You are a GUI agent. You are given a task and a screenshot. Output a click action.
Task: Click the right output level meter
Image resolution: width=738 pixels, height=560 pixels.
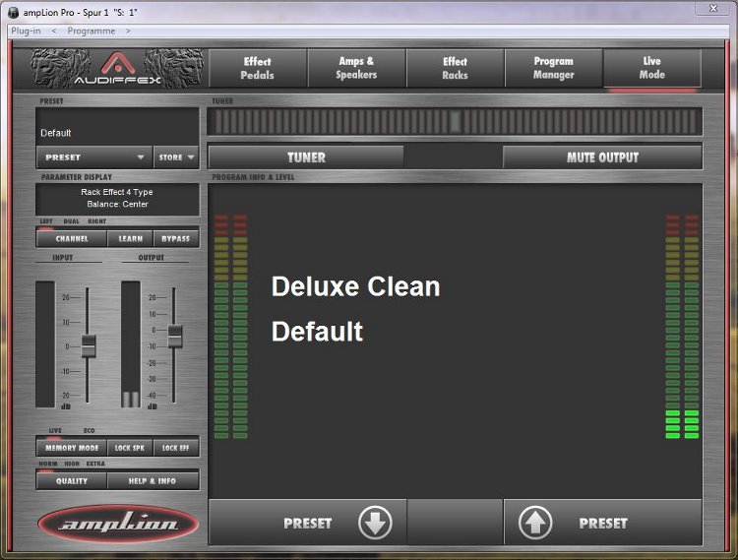tap(682, 327)
